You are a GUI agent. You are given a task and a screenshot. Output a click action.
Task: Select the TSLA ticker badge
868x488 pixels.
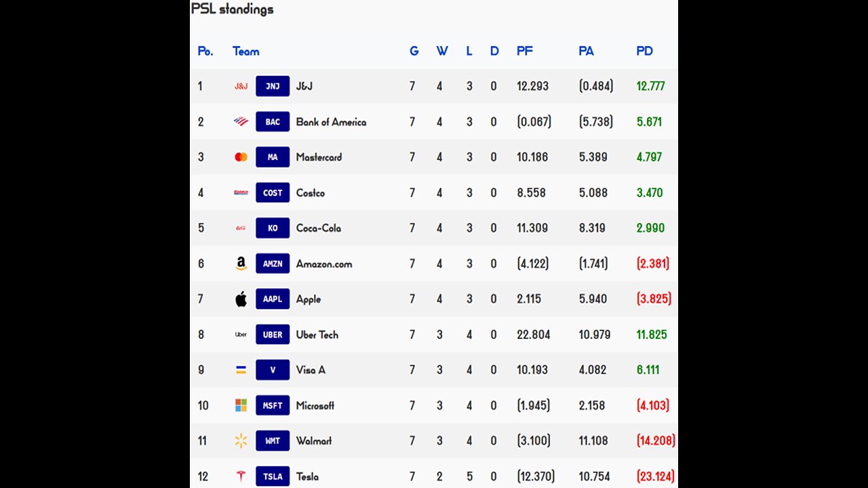point(273,476)
